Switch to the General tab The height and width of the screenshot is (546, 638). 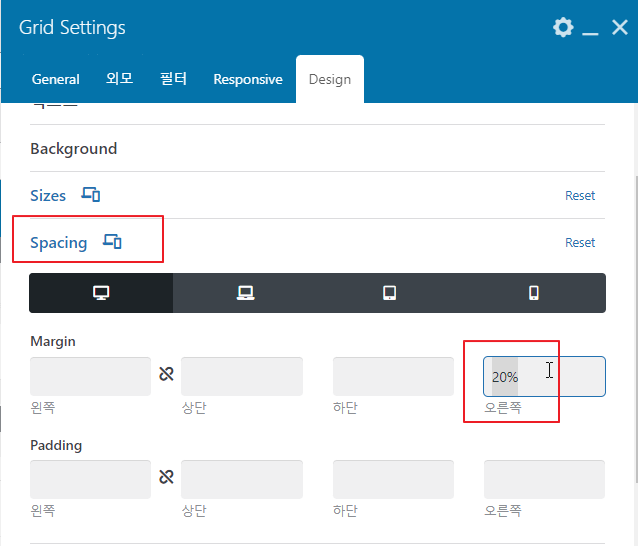[56, 79]
